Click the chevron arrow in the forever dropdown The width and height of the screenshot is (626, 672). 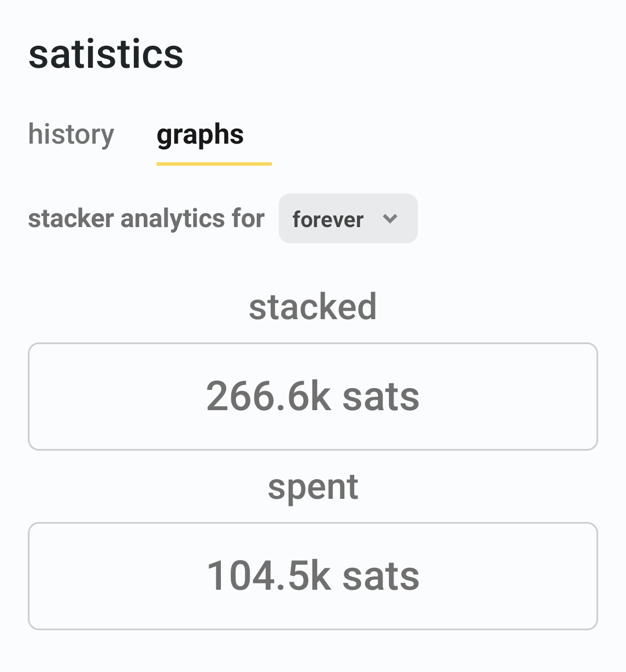(390, 219)
